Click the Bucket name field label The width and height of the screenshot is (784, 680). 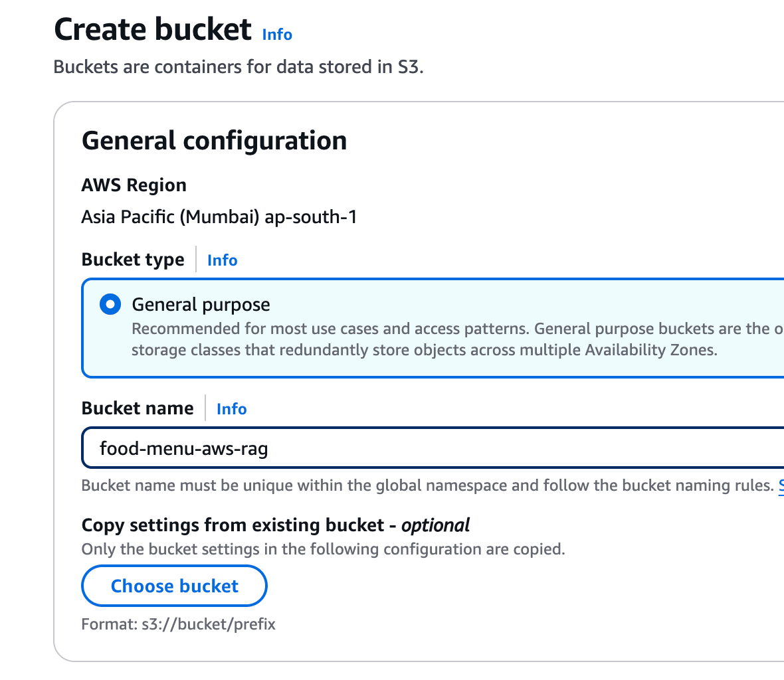coord(138,408)
